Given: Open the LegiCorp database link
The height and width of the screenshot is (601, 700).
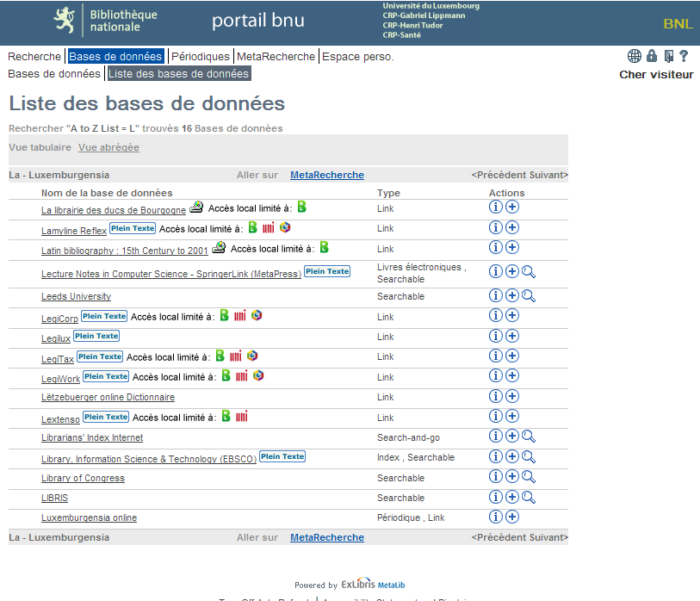Looking at the screenshot, I should (59, 319).
